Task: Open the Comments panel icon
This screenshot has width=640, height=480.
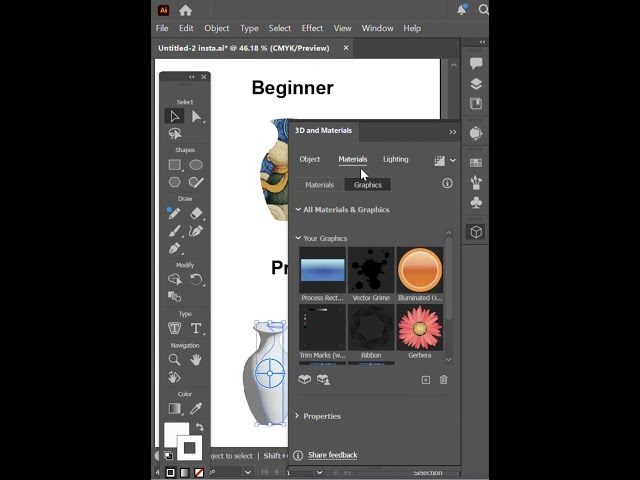Action: [x=476, y=63]
